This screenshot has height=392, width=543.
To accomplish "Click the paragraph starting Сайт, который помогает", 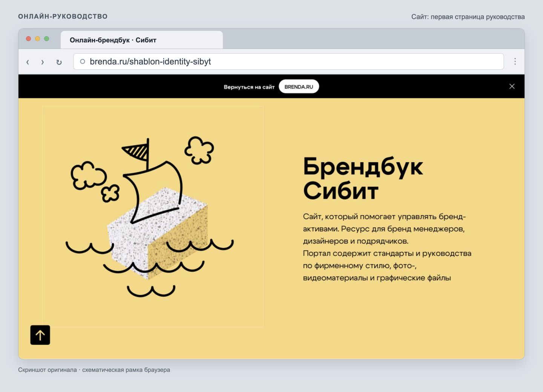I will point(387,247).
